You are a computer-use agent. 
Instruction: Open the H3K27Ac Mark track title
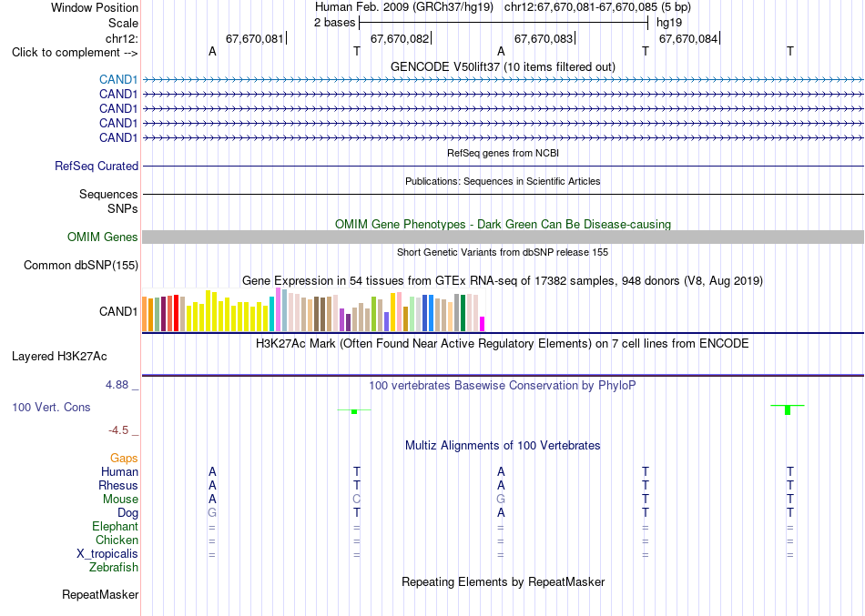tap(503, 344)
